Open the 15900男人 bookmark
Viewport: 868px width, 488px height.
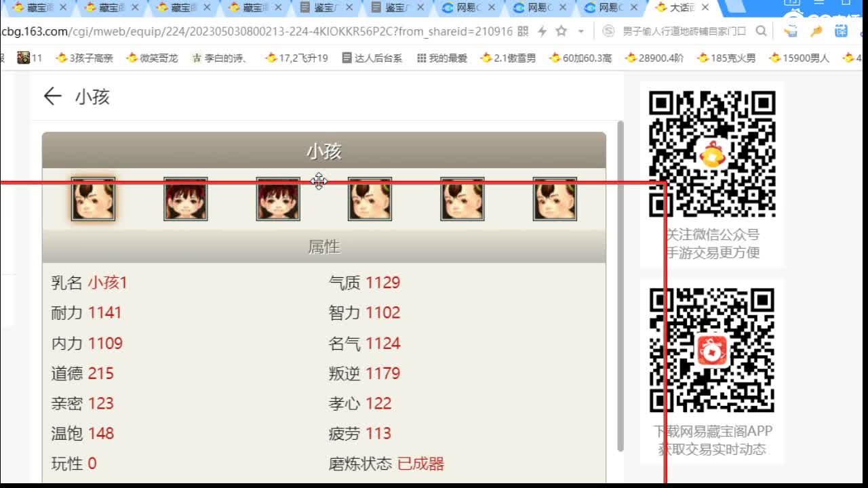800,58
